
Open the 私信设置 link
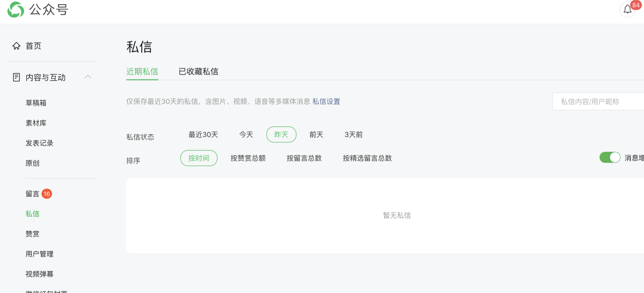326,101
